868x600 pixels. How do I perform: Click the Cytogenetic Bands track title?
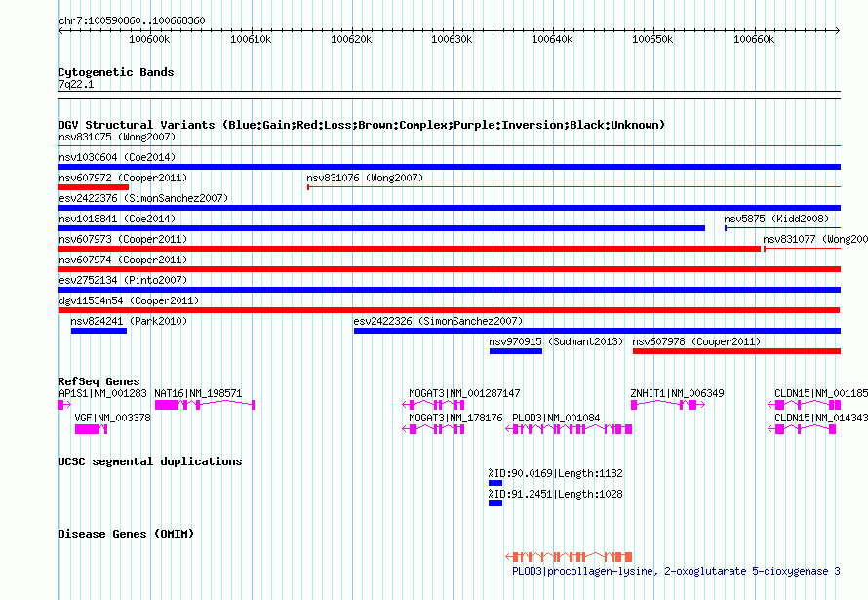[115, 72]
